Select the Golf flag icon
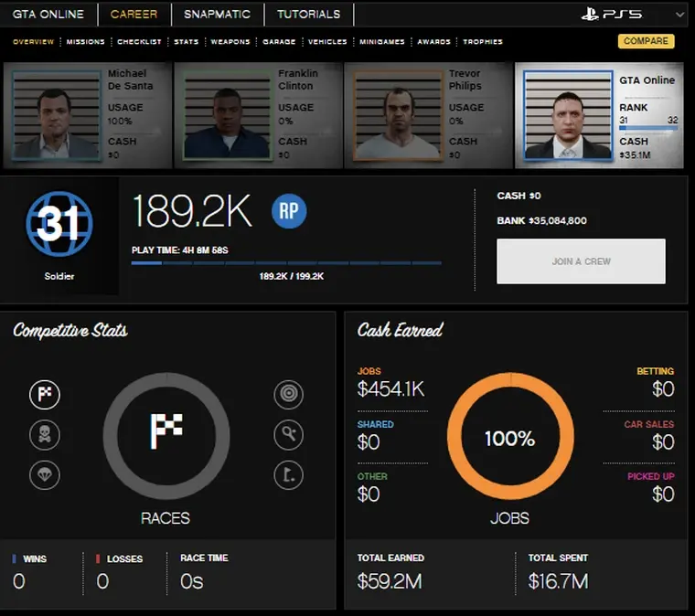 288,475
